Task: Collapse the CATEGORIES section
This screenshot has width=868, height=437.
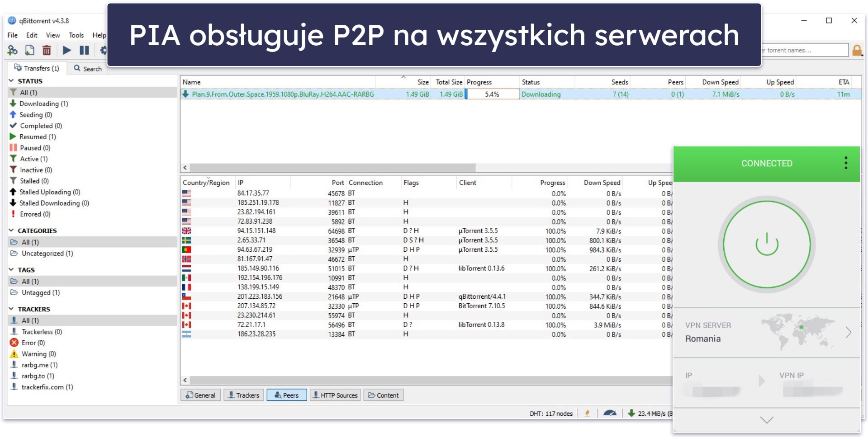Action: click(x=11, y=230)
